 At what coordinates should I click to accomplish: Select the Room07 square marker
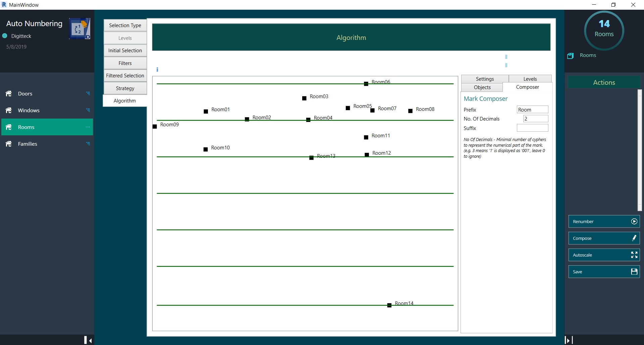pos(372,111)
